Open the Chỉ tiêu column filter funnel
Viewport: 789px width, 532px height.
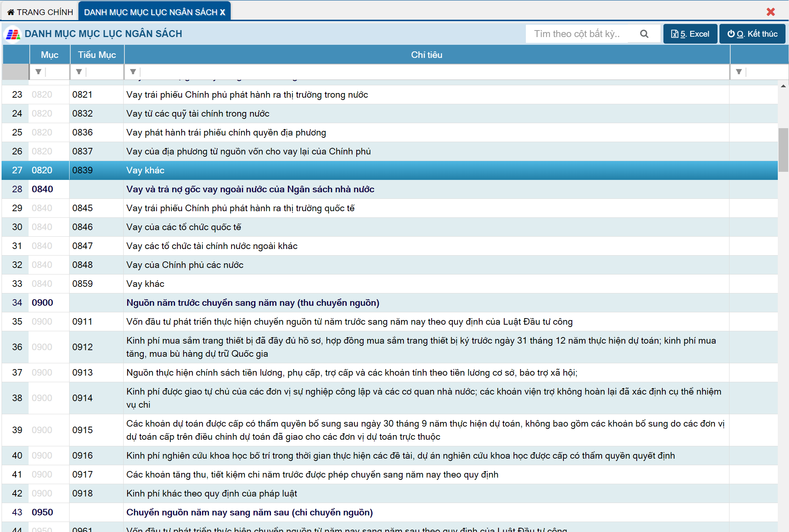[x=133, y=72]
